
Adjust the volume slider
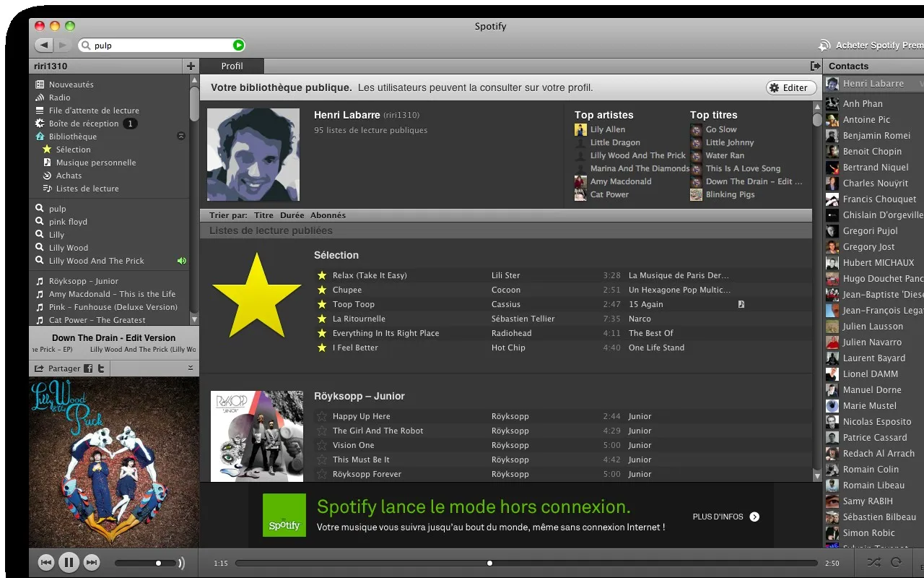click(x=147, y=563)
